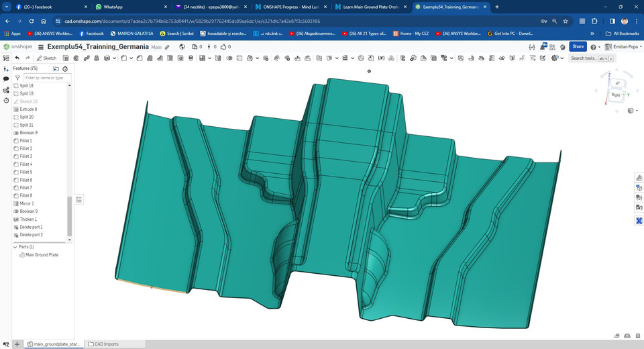Screen dimensions: 644x349
Task: Click the Filter by name or type field
Action: click(47, 78)
